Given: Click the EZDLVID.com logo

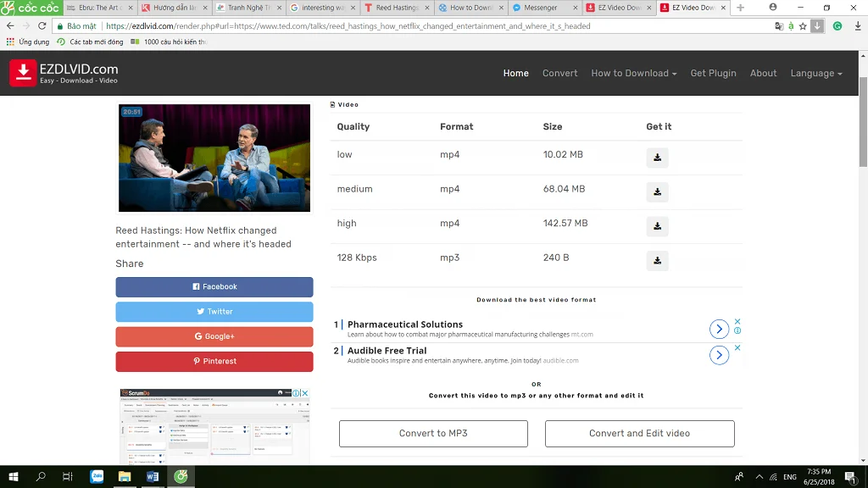Looking at the screenshot, I should [64, 73].
